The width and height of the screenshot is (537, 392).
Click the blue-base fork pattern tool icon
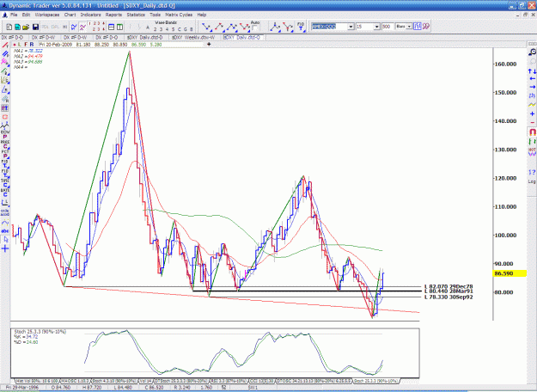275,27
